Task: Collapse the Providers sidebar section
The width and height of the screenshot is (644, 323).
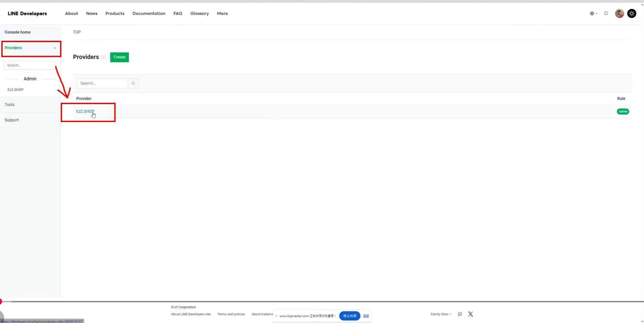Action: coord(30,48)
